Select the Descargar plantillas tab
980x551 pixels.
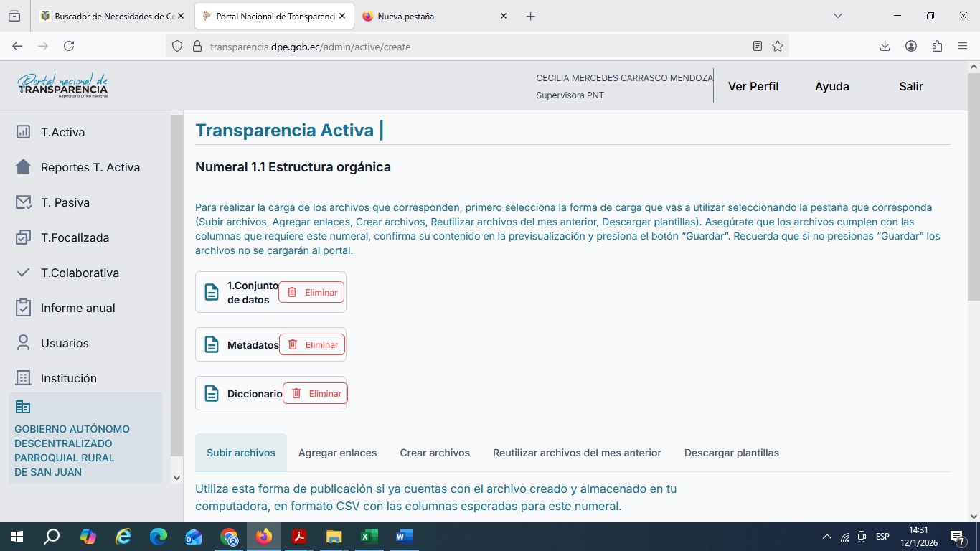pyautogui.click(x=731, y=453)
